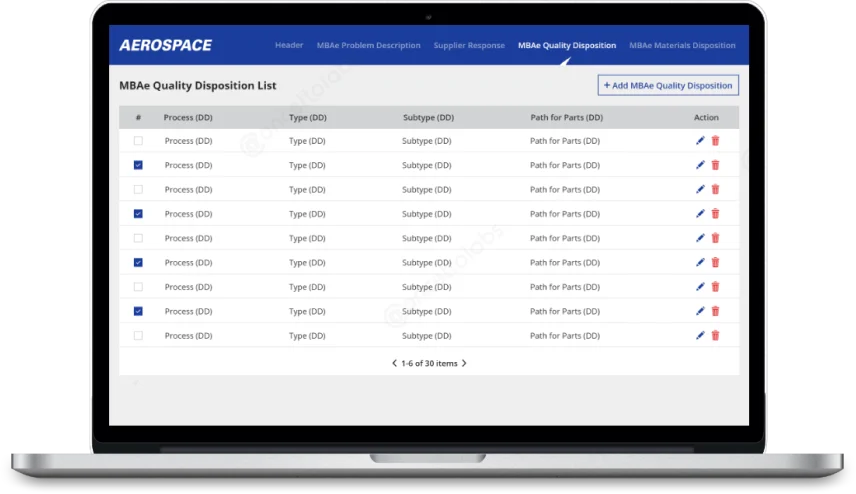Click the delete trash icon in the first row

pyautogui.click(x=715, y=141)
